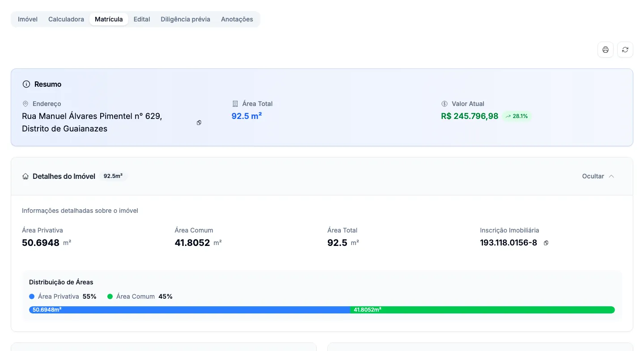Switch to the Calculadora tab
The width and height of the screenshot is (644, 351).
(x=66, y=19)
